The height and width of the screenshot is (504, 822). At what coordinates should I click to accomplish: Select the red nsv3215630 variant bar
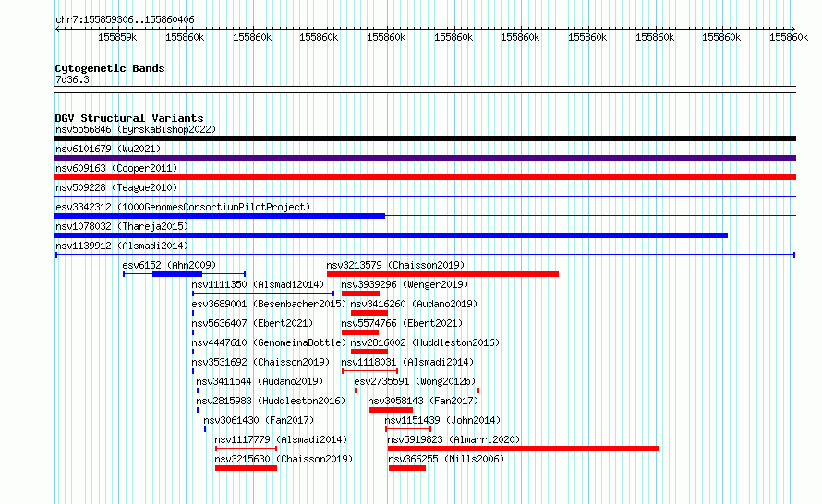(x=246, y=468)
